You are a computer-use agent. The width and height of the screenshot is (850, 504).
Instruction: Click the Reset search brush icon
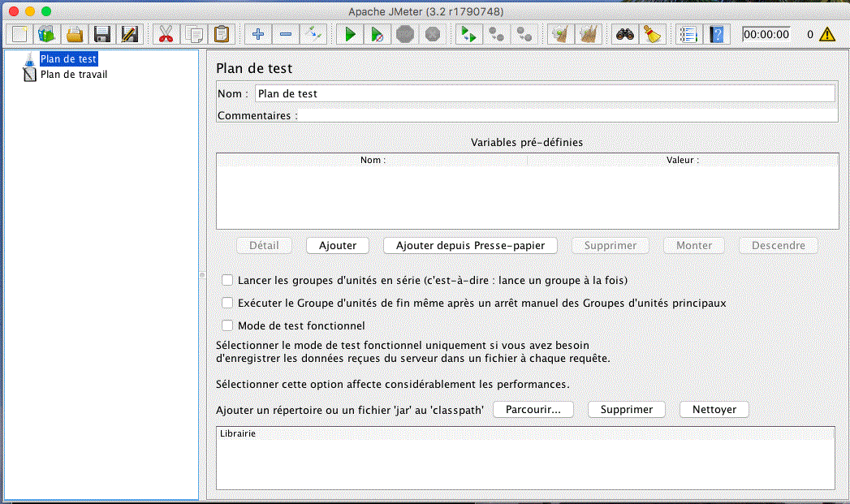(x=653, y=34)
